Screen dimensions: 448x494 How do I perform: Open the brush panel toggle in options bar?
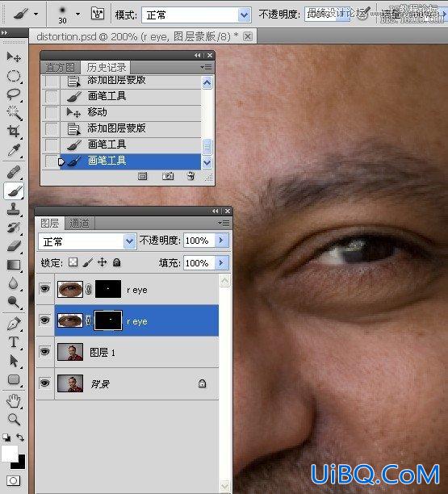point(98,14)
